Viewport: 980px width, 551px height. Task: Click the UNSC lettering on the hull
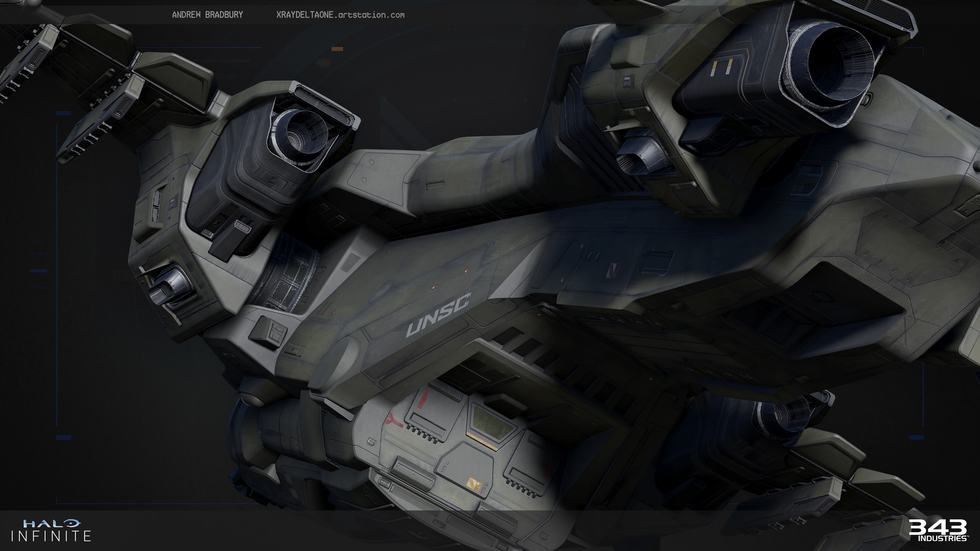438,316
